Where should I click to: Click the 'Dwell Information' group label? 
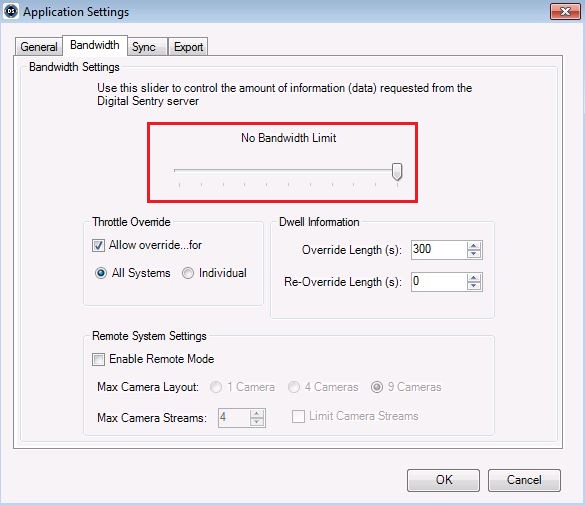pos(319,222)
